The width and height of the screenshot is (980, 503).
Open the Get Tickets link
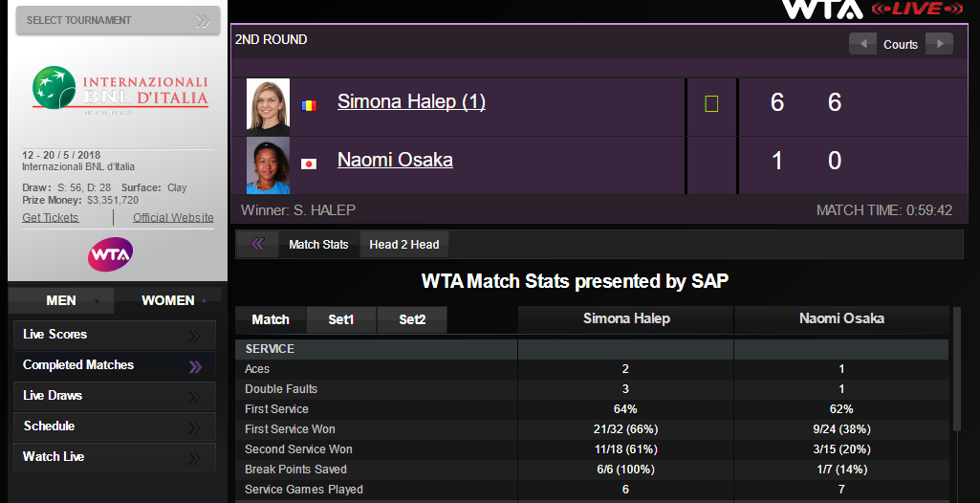click(51, 218)
